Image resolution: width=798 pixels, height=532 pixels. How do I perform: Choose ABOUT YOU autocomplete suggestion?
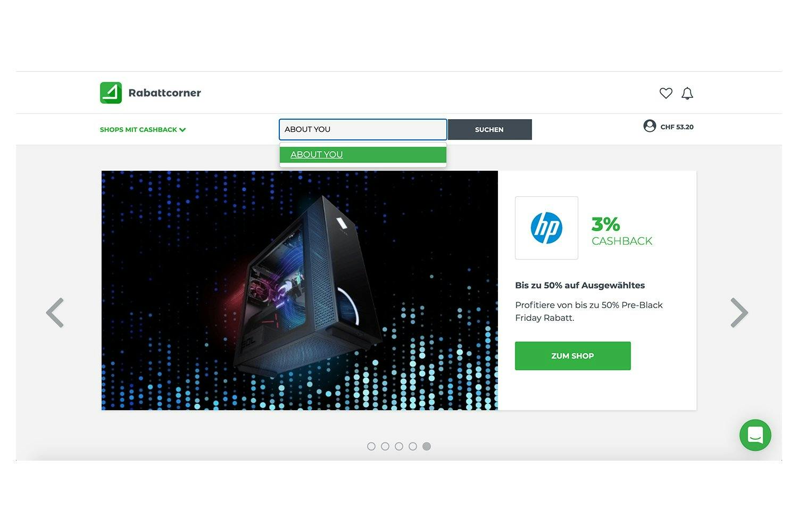[x=363, y=155]
